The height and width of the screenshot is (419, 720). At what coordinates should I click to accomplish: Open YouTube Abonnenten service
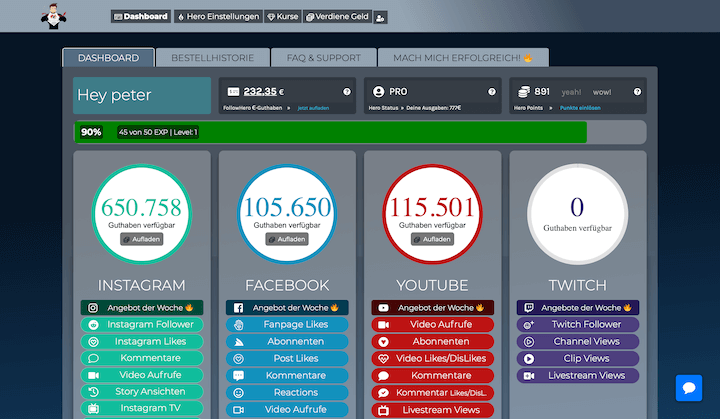(x=433, y=341)
